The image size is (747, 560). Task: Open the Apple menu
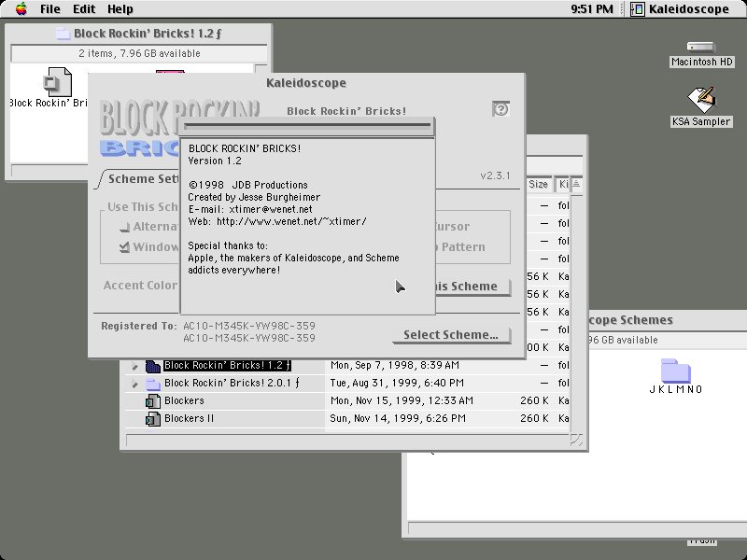[21, 9]
